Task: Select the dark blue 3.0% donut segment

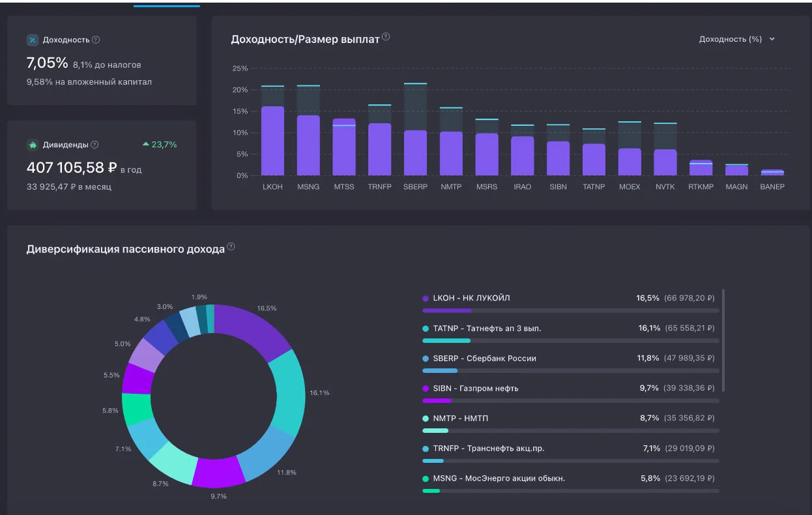Action: [176, 326]
